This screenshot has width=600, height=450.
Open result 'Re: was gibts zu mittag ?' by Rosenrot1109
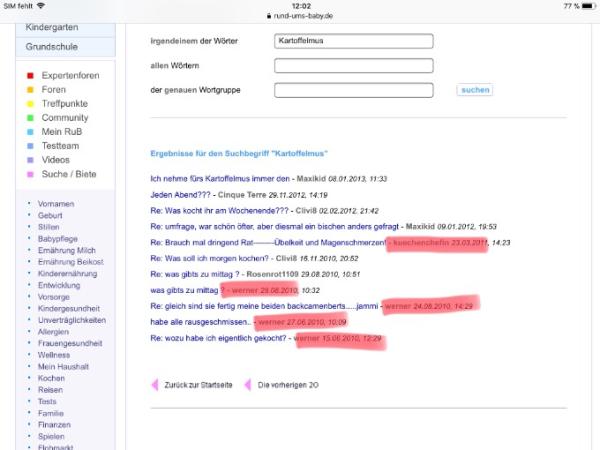(195, 274)
